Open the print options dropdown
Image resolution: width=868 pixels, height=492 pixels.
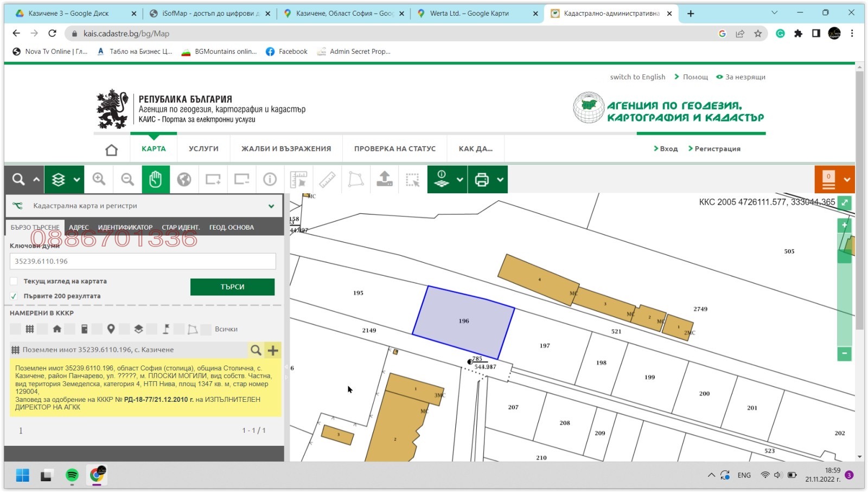tap(500, 179)
